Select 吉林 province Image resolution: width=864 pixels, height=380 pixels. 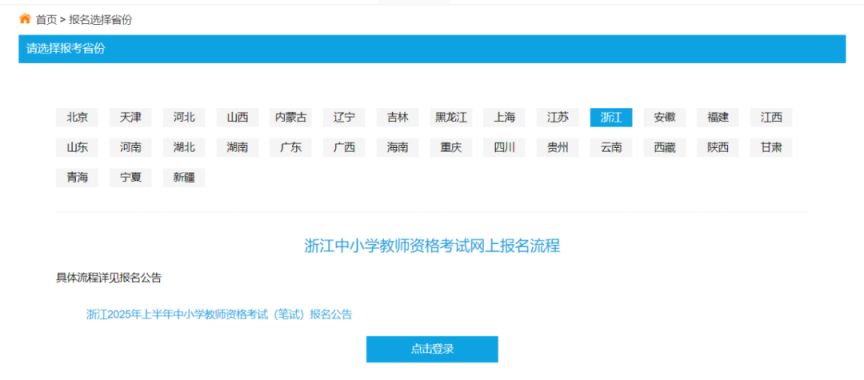coord(398,117)
